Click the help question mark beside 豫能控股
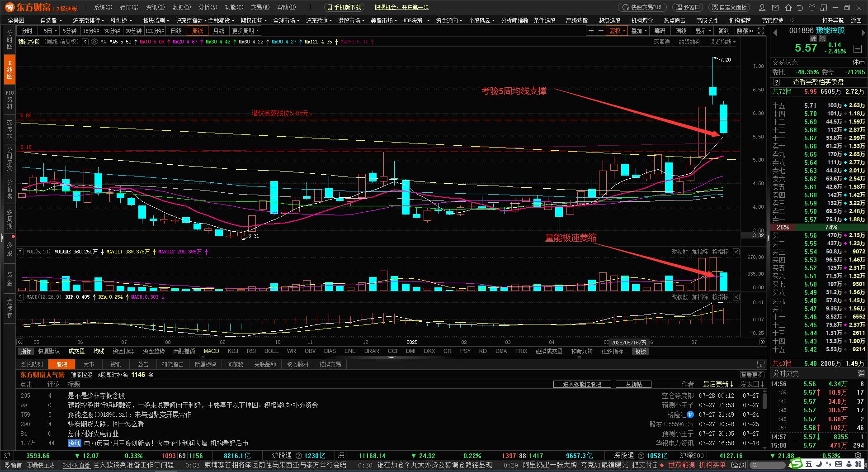 86,42
